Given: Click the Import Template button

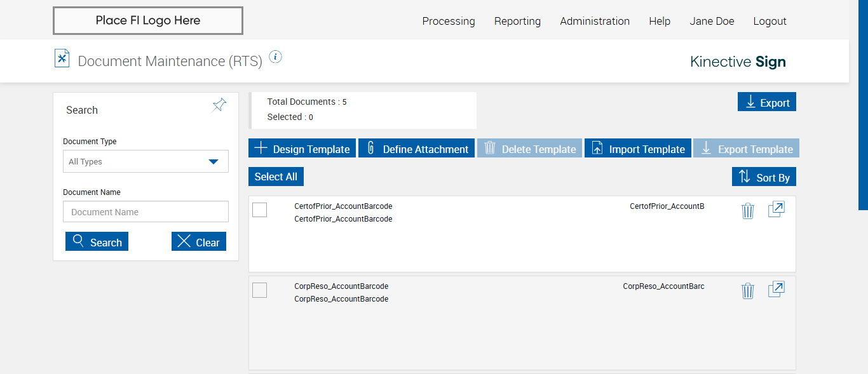Looking at the screenshot, I should pos(637,149).
